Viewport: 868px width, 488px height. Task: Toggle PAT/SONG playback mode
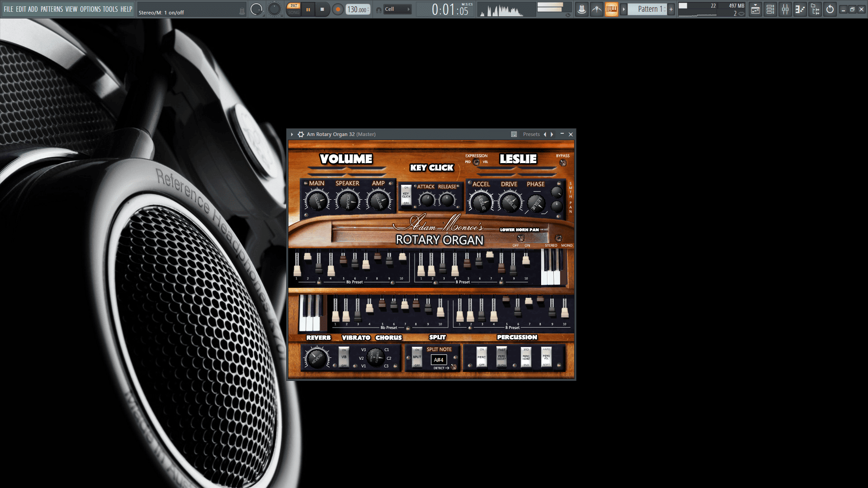(294, 9)
